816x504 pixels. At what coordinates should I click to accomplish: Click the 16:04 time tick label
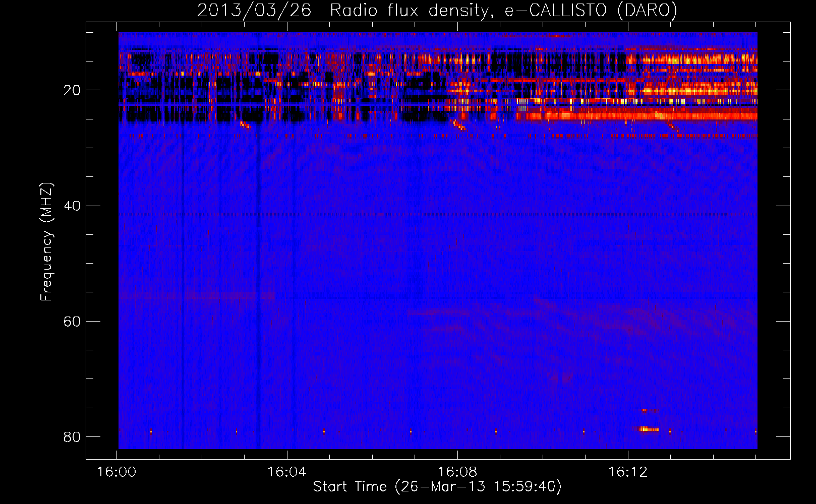click(287, 472)
